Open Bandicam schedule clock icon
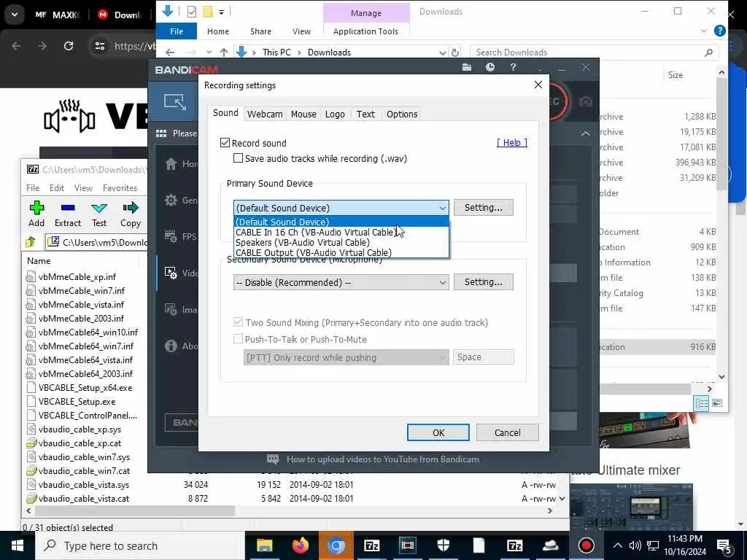 (489, 68)
